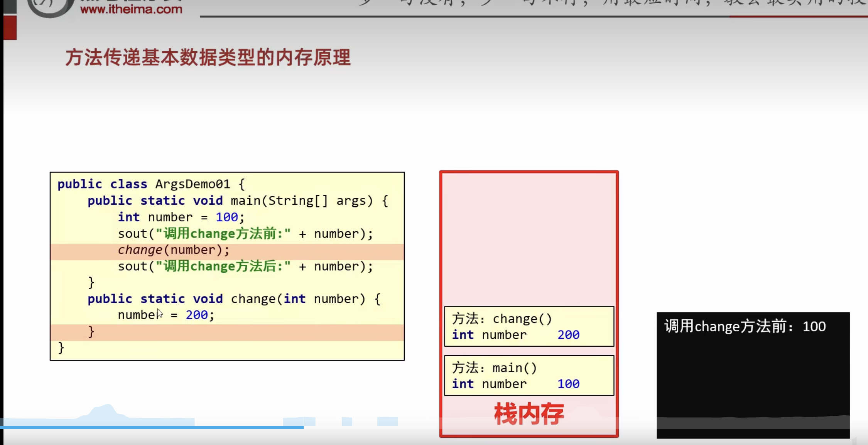Click the 'number = 200;' code line
The image size is (868, 445).
pyautogui.click(x=166, y=315)
